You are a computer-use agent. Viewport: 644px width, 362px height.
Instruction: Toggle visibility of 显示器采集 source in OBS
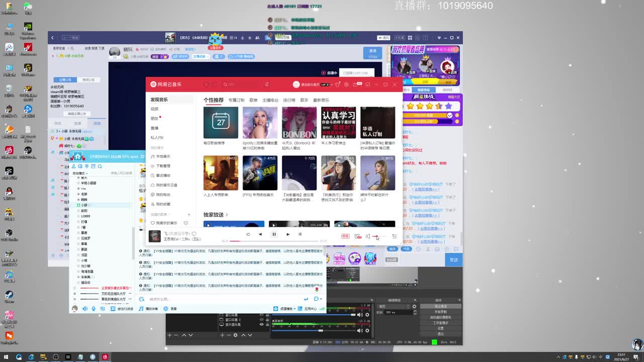(x=261, y=325)
